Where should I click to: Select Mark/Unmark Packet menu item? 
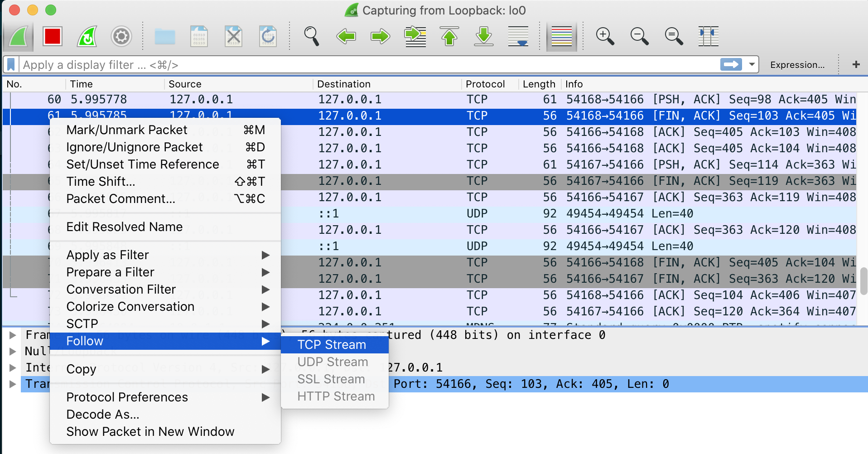[x=165, y=130]
